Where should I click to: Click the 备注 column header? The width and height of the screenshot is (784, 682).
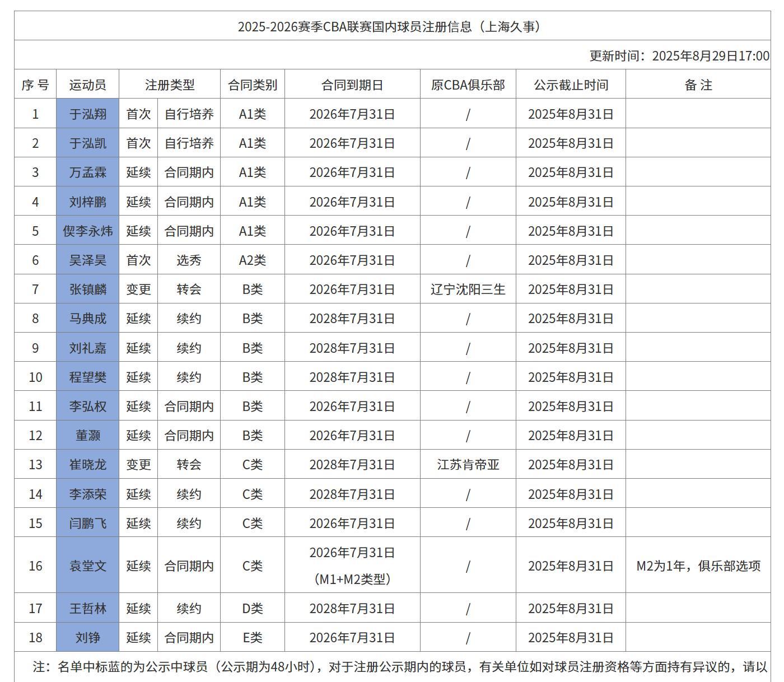(699, 84)
